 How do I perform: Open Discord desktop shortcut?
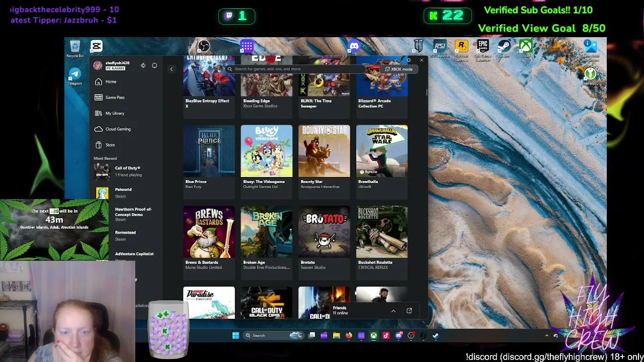pos(354,47)
